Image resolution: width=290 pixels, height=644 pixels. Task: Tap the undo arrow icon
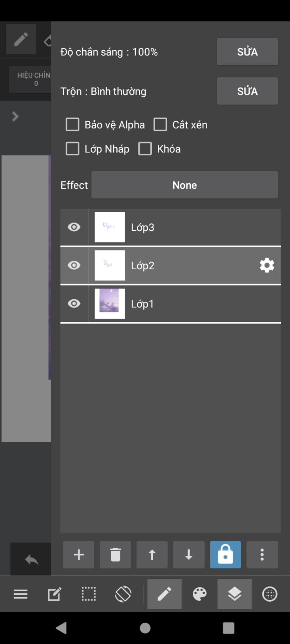point(31,559)
